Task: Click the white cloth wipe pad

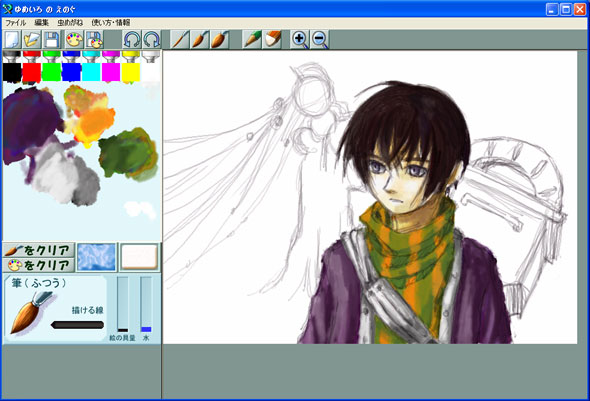Action: pyautogui.click(x=139, y=257)
